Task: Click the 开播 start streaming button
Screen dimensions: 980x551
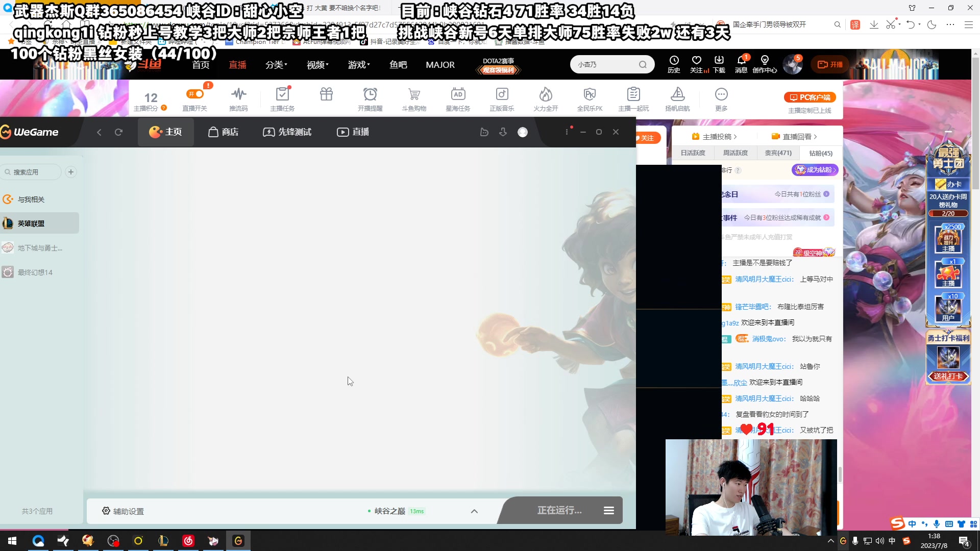Action: click(830, 64)
